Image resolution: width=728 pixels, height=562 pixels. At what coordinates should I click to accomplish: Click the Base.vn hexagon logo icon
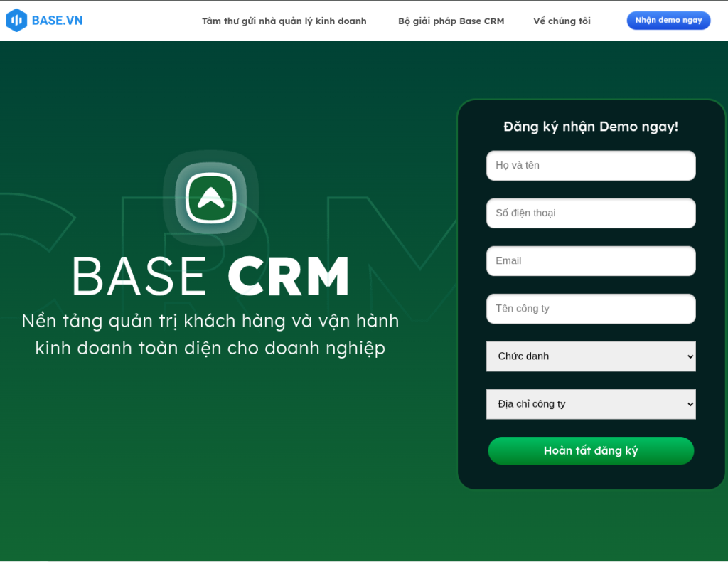click(x=16, y=21)
